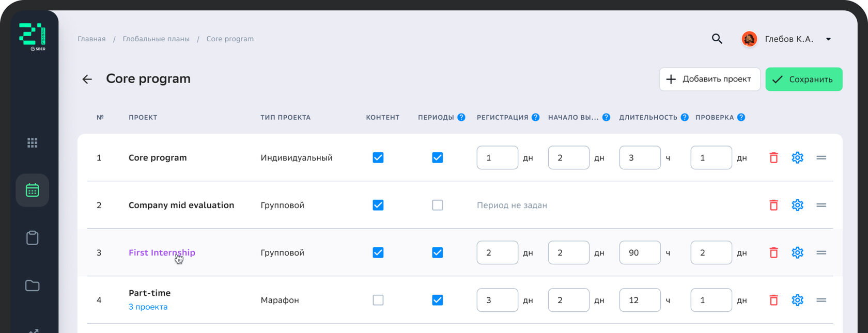Check Контент checkbox for Part-time
The image size is (868, 333).
378,300
